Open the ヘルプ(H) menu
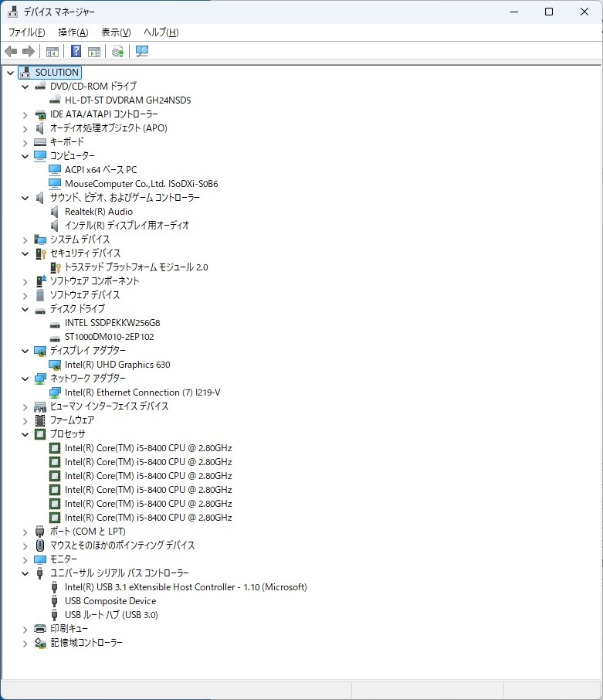 161,32
